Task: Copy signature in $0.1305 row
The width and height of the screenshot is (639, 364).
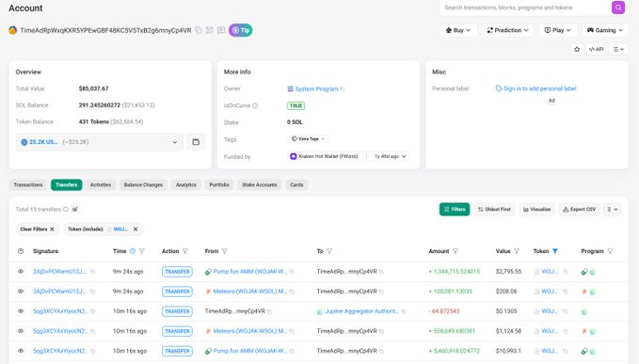Action: tap(93, 311)
